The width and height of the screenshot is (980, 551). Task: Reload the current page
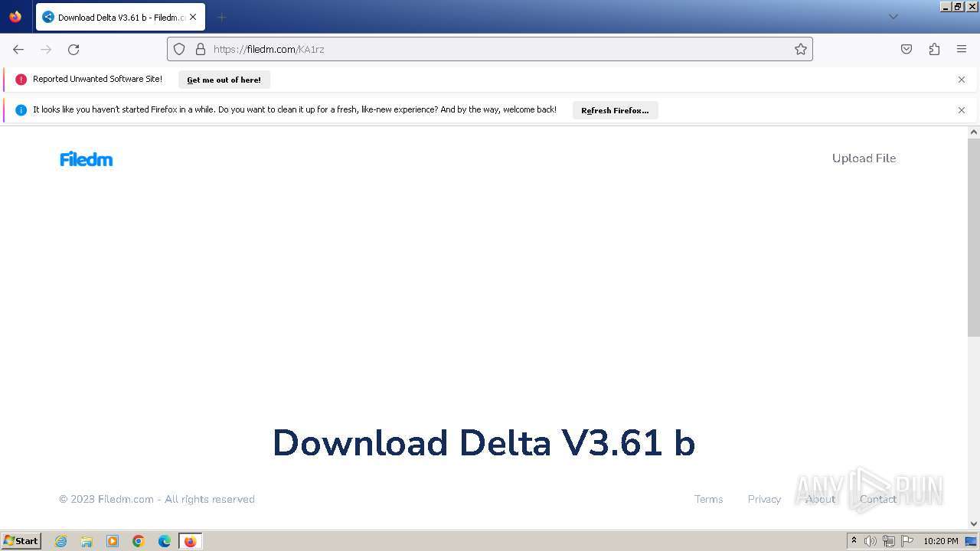coord(73,49)
